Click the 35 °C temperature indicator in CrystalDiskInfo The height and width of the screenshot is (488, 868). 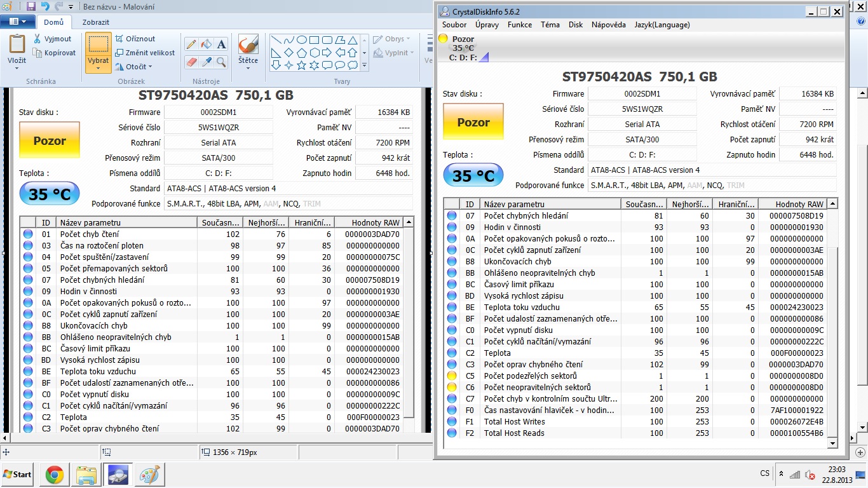point(473,175)
